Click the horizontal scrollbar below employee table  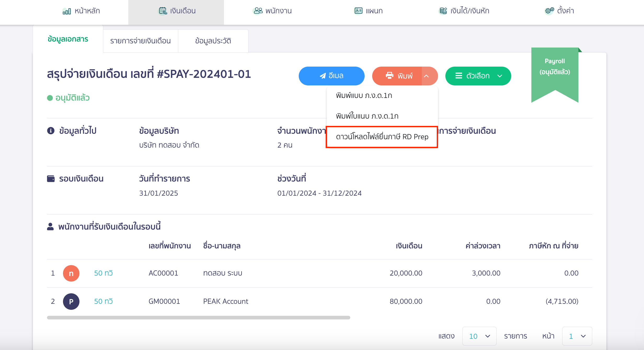[x=198, y=318]
